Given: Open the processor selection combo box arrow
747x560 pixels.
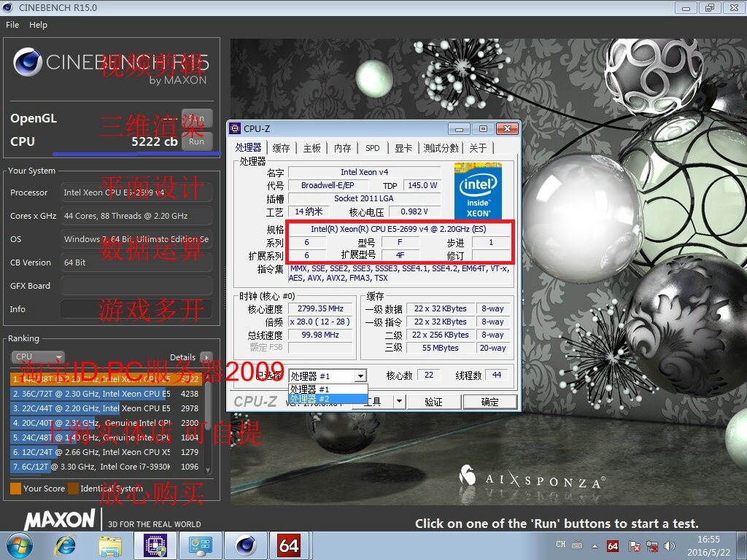Looking at the screenshot, I should point(360,376).
